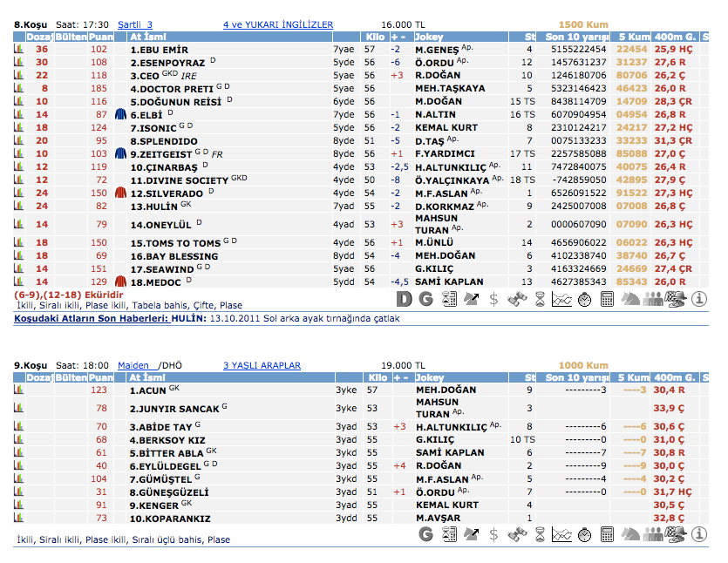Click the G icon below race 9 table

pos(426,533)
